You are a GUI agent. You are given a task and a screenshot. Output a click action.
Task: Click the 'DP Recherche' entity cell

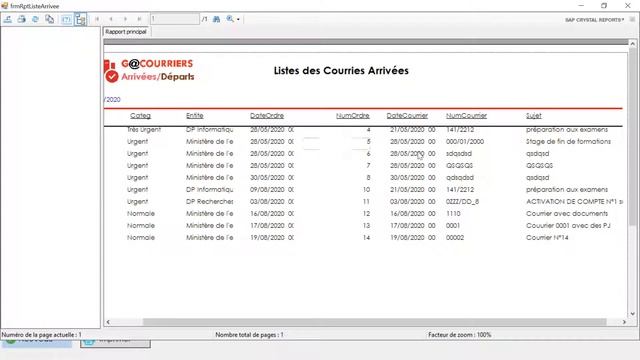pos(210,202)
